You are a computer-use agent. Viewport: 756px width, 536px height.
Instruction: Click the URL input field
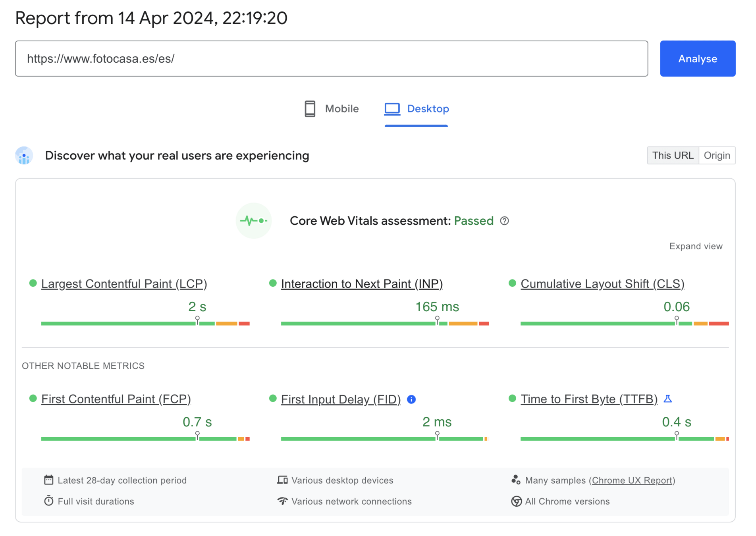332,58
